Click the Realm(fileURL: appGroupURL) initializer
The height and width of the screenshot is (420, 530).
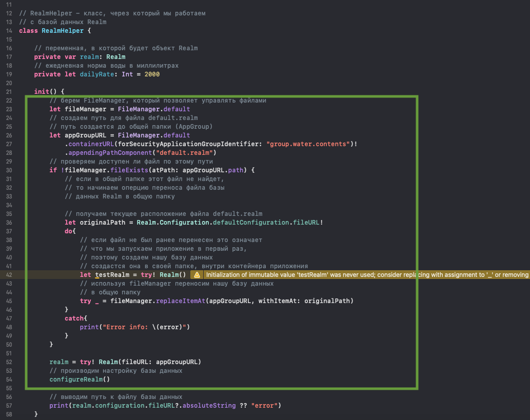click(150, 362)
